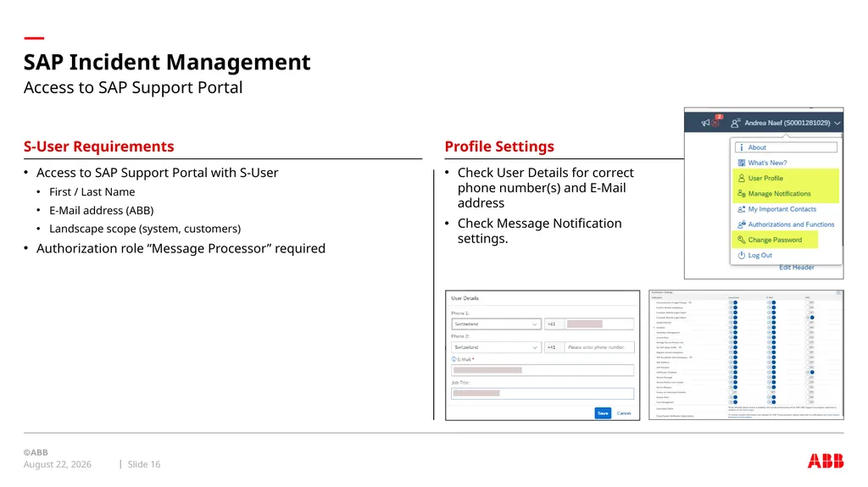
Task: Click the 'Slide 16' footer label
Action: coord(144,464)
